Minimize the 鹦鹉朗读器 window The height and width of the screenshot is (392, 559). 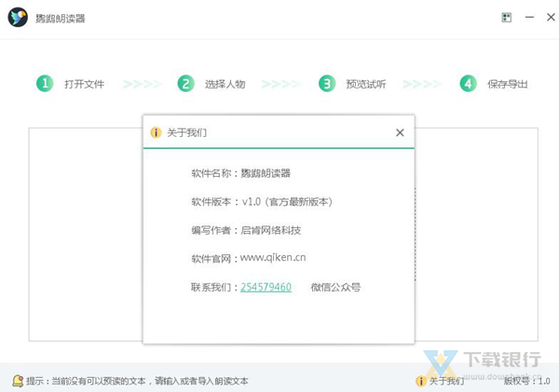(529, 17)
